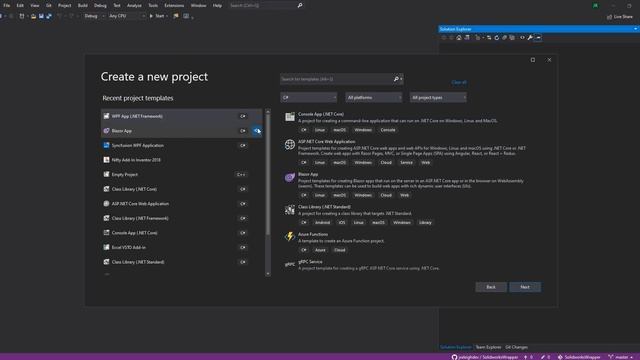Switch to the Team Explorer tab
640x360 pixels.
[488, 347]
